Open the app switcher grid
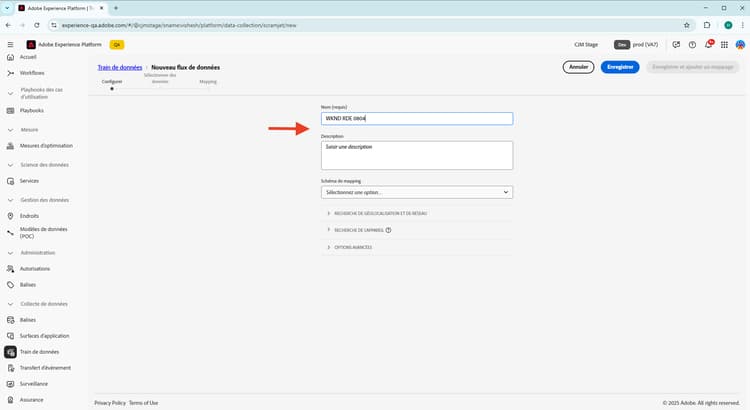 tap(724, 44)
